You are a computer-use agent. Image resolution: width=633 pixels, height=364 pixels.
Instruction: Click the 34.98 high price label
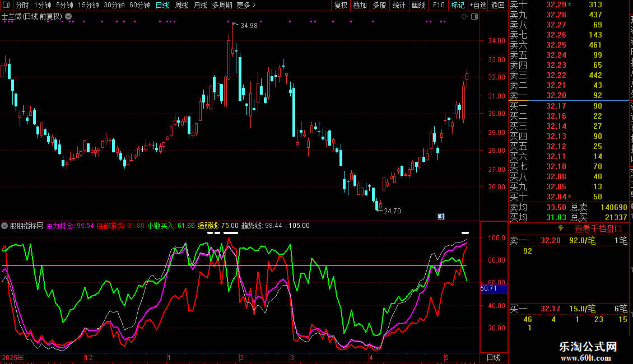(x=249, y=25)
